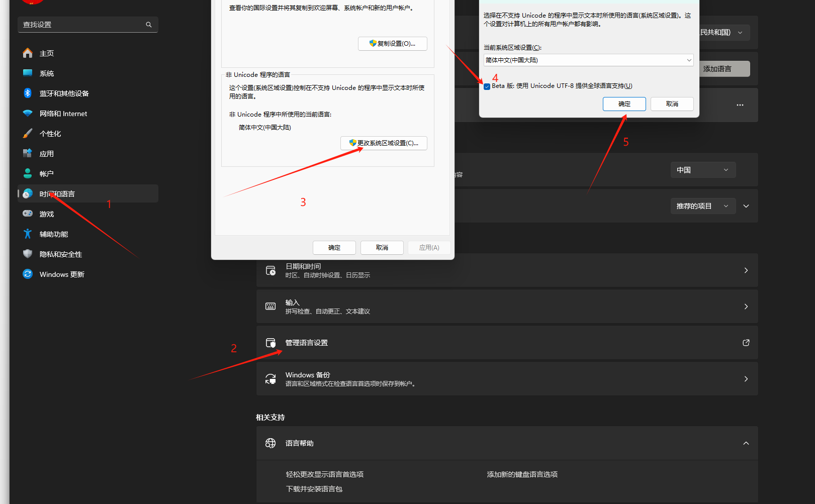Collapse the 语言帮助 section chevron
The image size is (815, 504).
point(746,443)
